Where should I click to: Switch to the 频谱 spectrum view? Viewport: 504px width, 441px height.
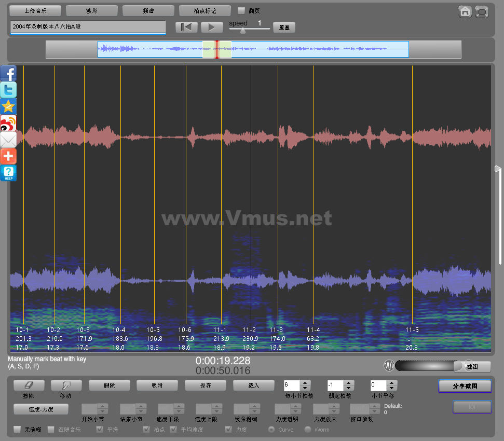pyautogui.click(x=148, y=10)
